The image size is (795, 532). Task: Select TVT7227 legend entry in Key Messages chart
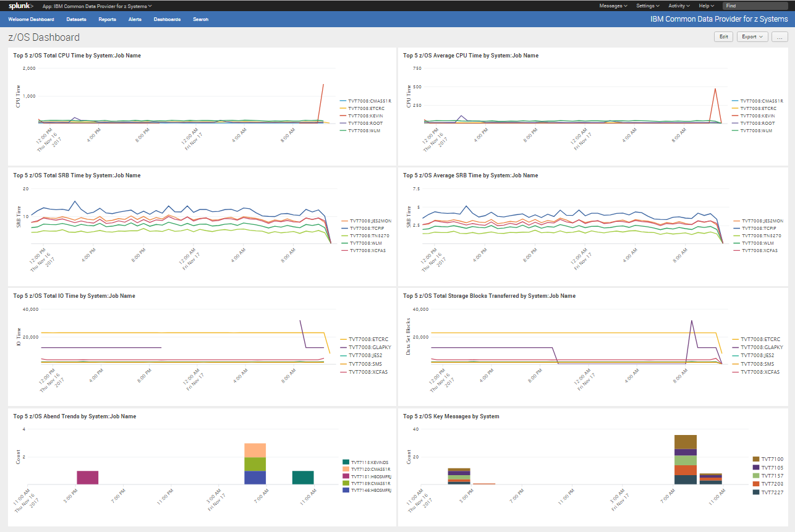768,492
